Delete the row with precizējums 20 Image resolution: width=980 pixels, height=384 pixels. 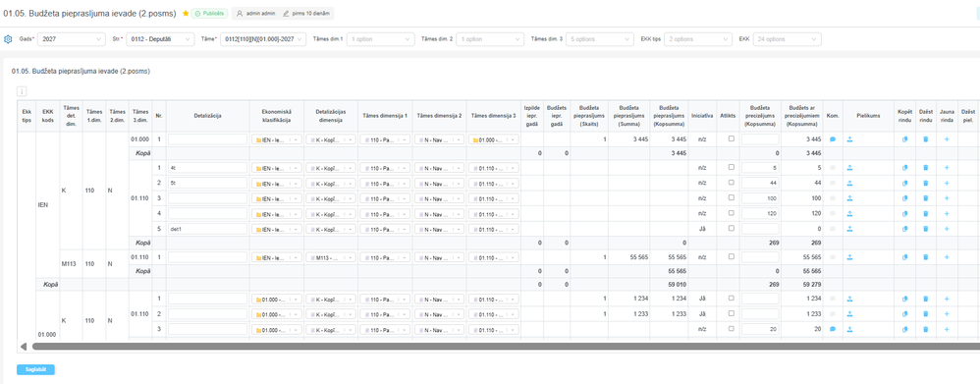click(926, 329)
